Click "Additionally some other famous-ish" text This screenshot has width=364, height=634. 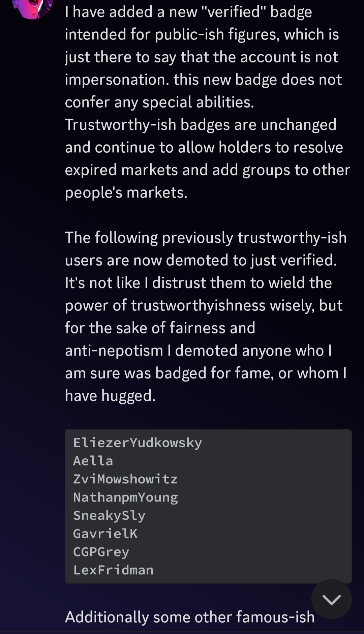(190, 617)
